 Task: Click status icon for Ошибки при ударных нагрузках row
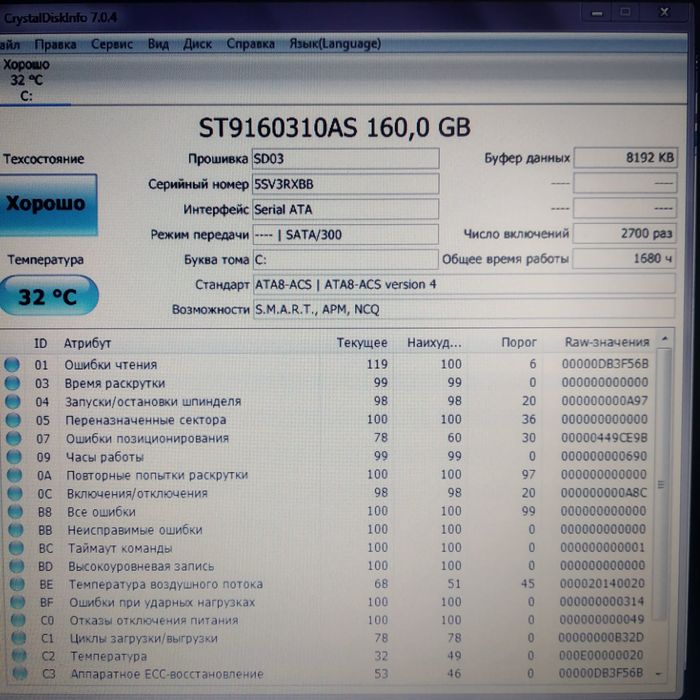click(18, 602)
